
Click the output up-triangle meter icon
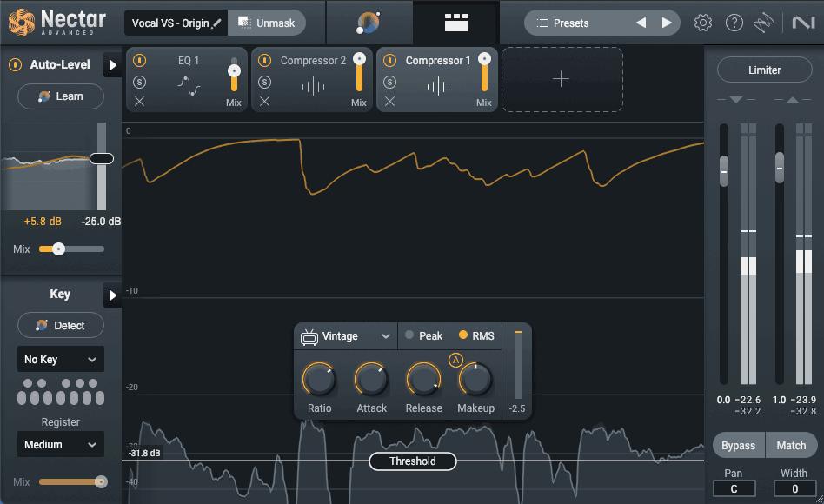[x=793, y=100]
